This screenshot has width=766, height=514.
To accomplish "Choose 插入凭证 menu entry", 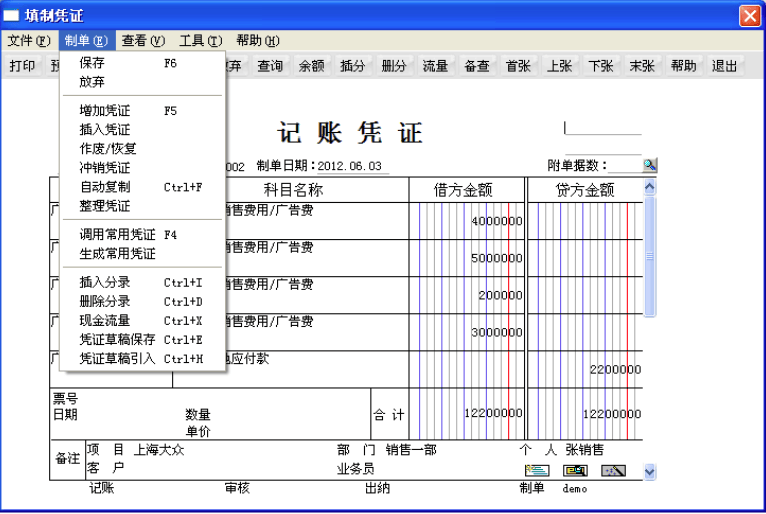I will [142, 129].
